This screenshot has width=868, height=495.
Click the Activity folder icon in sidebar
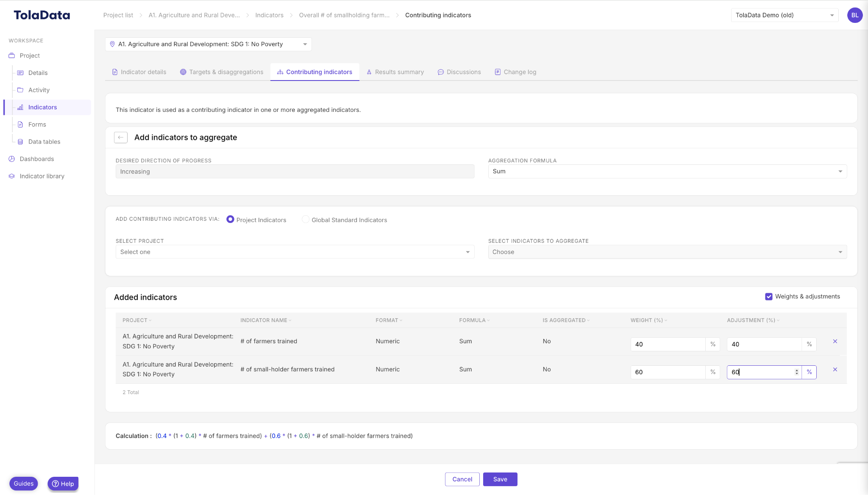20,90
